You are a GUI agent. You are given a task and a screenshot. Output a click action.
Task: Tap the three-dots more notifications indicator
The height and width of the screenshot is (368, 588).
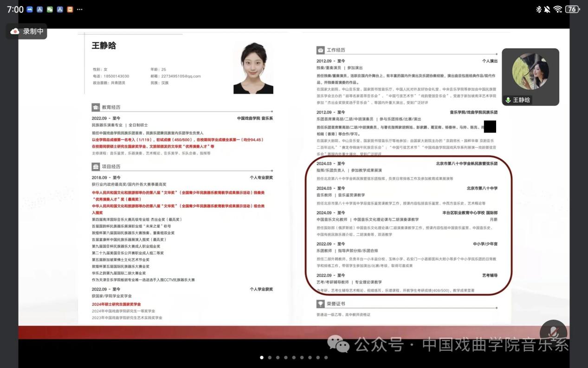[80, 9]
